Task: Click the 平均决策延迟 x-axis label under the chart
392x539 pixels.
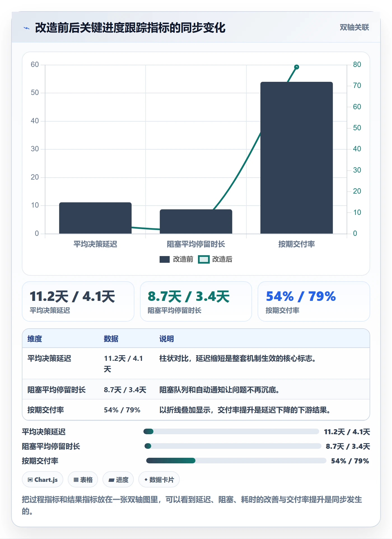Action: [95, 244]
